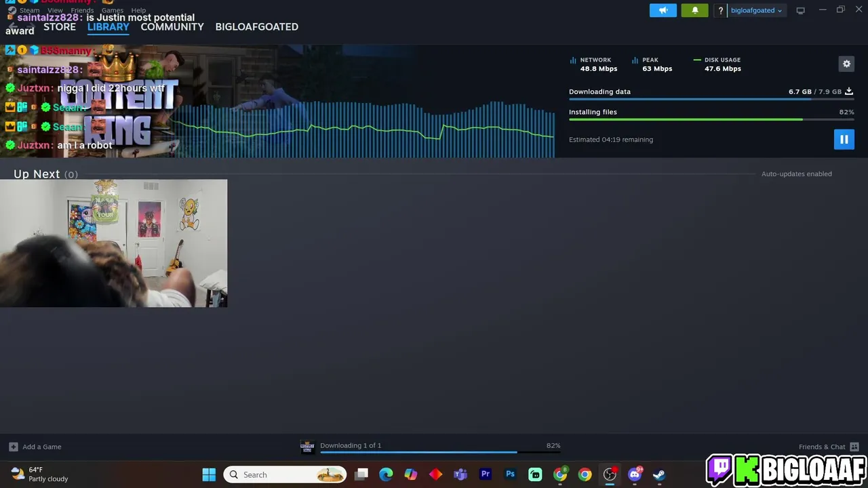
Task: Switch to OBS Studio in taskbar
Action: [x=610, y=474]
